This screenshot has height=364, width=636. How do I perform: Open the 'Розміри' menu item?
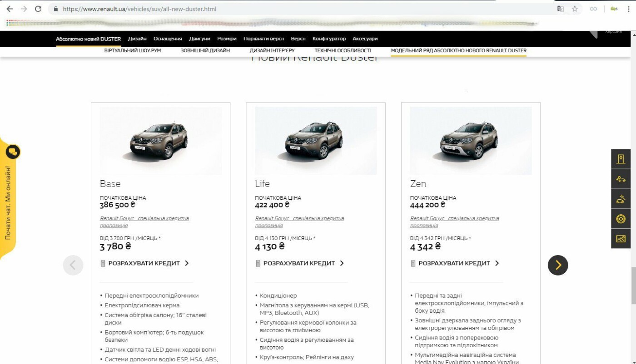[x=227, y=39]
